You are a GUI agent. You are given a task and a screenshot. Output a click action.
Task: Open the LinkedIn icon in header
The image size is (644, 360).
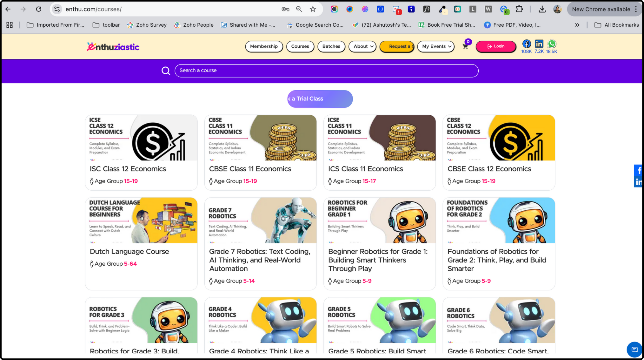[x=539, y=44]
